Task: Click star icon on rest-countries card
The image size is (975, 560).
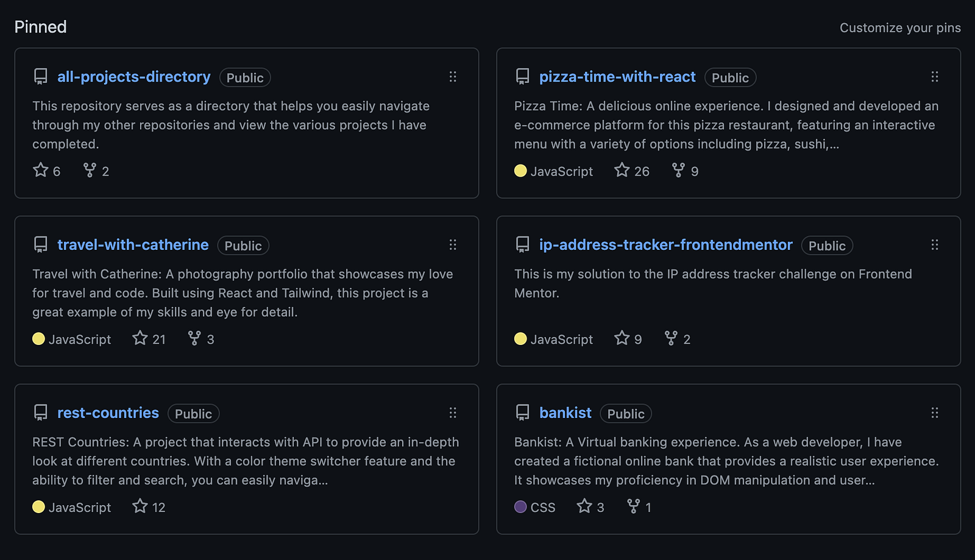Action: pos(140,506)
